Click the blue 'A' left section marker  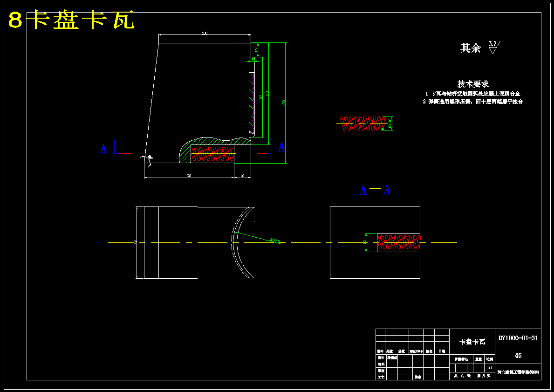click(x=103, y=149)
